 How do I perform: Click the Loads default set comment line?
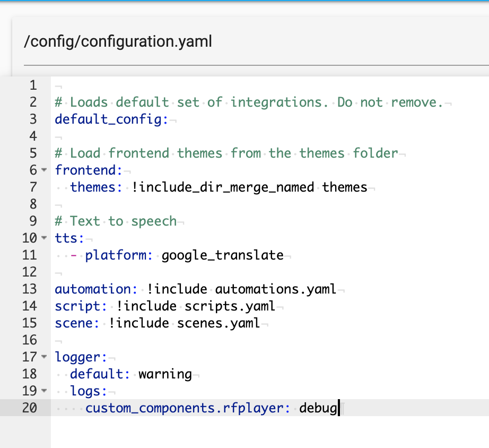click(x=249, y=102)
